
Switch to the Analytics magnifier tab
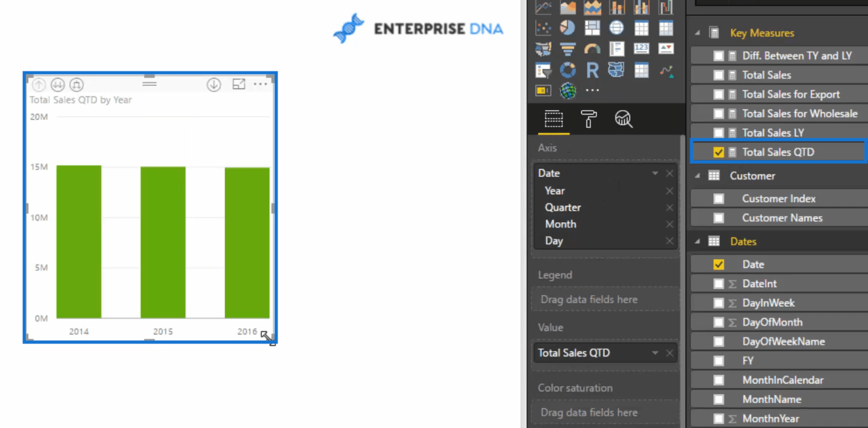pyautogui.click(x=623, y=119)
